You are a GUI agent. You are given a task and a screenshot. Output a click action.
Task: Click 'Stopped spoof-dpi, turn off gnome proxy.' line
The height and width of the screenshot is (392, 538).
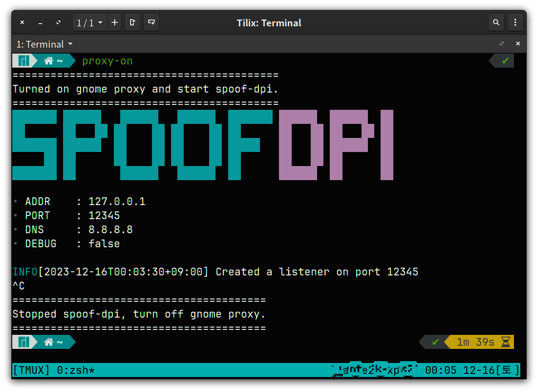(x=139, y=314)
